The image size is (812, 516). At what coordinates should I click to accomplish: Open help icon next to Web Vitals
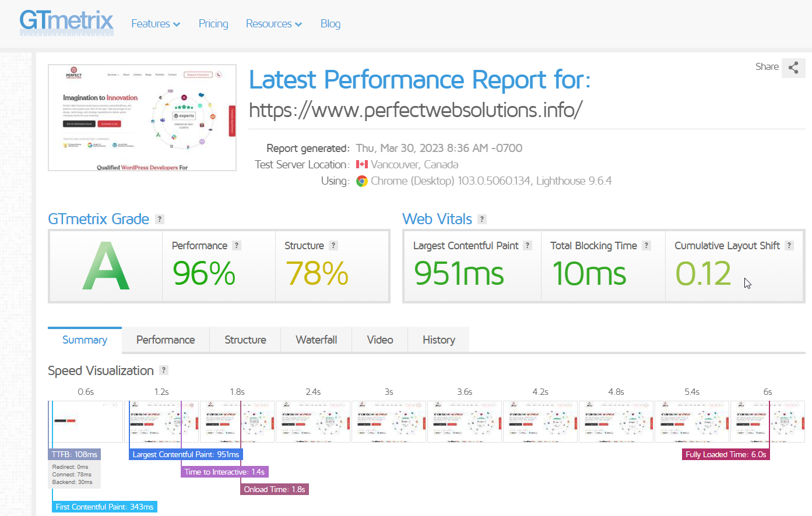[x=482, y=219]
